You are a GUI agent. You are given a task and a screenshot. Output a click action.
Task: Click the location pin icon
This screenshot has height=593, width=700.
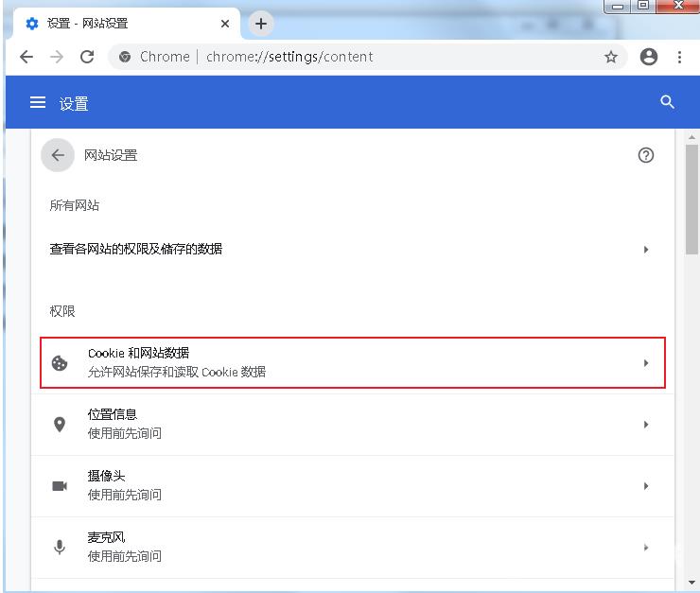(60, 424)
